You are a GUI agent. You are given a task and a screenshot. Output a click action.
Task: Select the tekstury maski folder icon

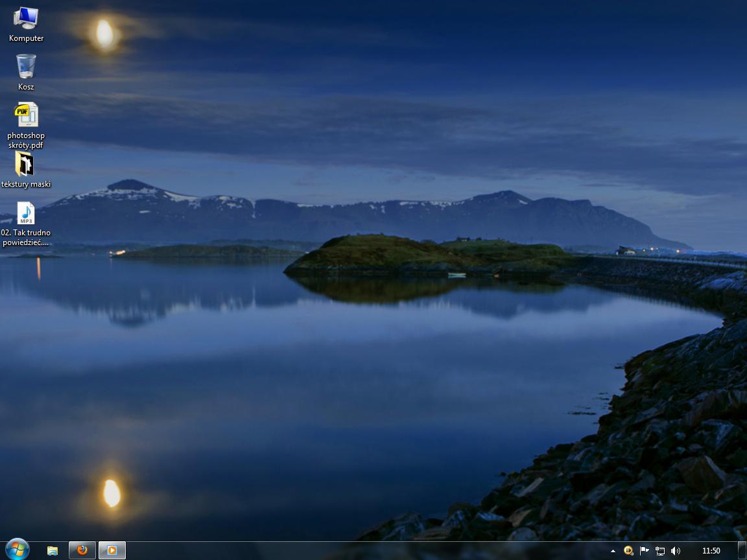[x=25, y=164]
